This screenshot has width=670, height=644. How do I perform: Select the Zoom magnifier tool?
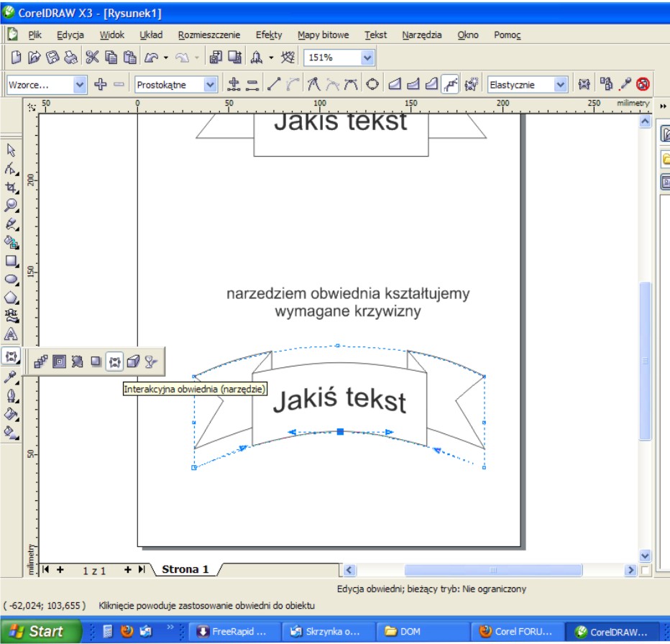pos(11,206)
